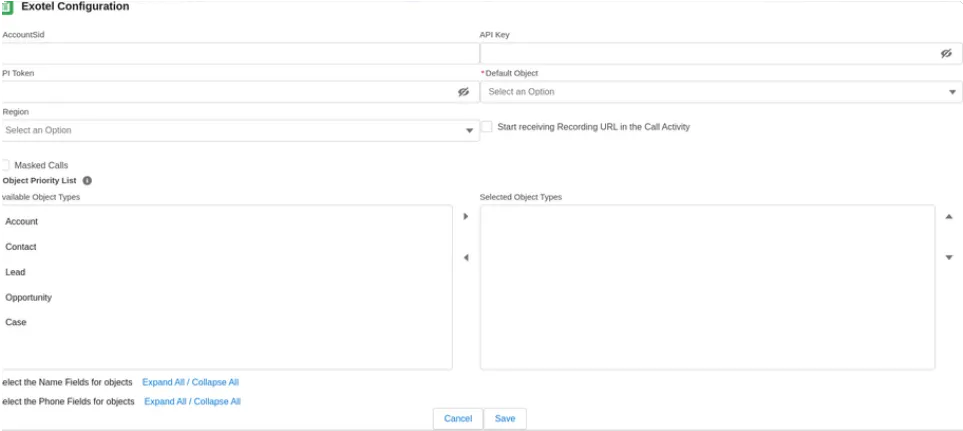The width and height of the screenshot is (963, 431).
Task: Select Case in Available Object Types
Action: coord(226,322)
